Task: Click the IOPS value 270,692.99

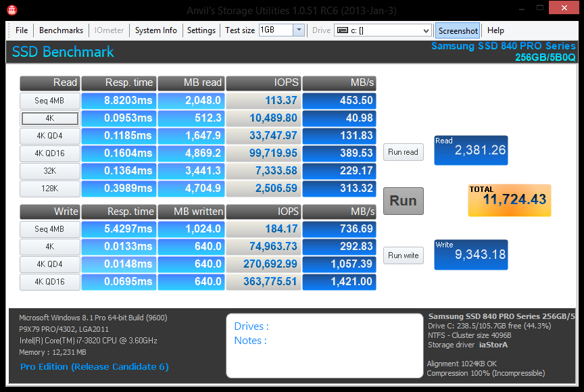Action: click(264, 264)
